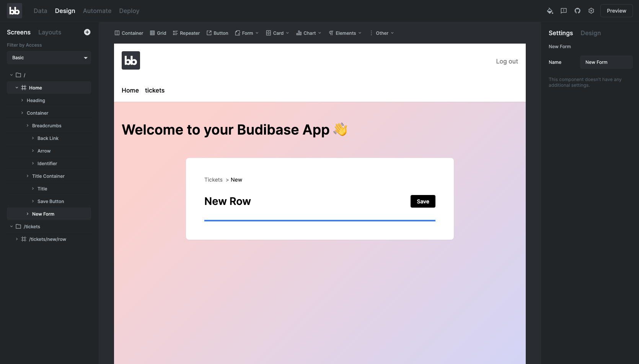
Task: Insert a Grid component
Action: (158, 33)
